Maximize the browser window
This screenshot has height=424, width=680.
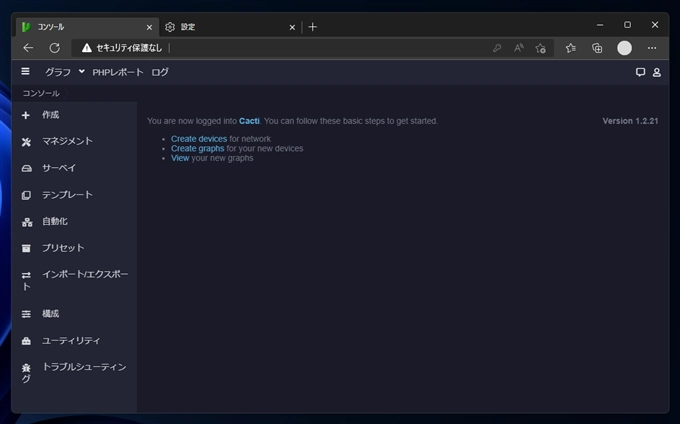coord(627,25)
